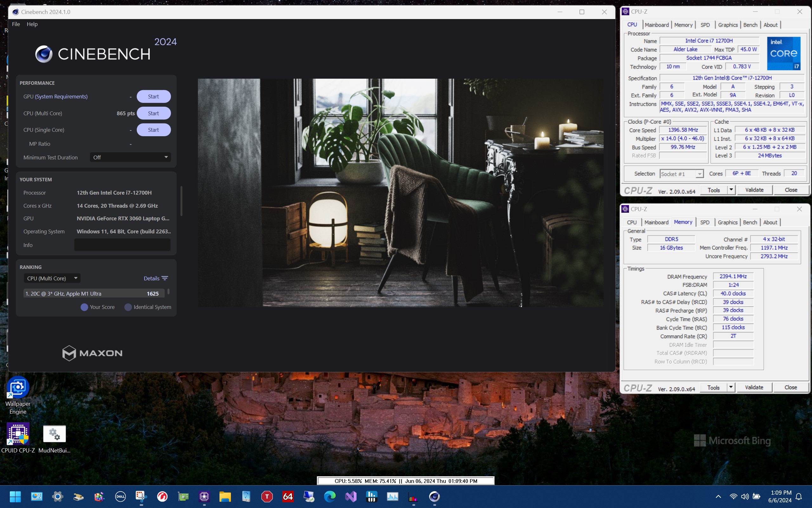
Task: Open the red stop-sign T taskbar icon
Action: click(x=267, y=496)
